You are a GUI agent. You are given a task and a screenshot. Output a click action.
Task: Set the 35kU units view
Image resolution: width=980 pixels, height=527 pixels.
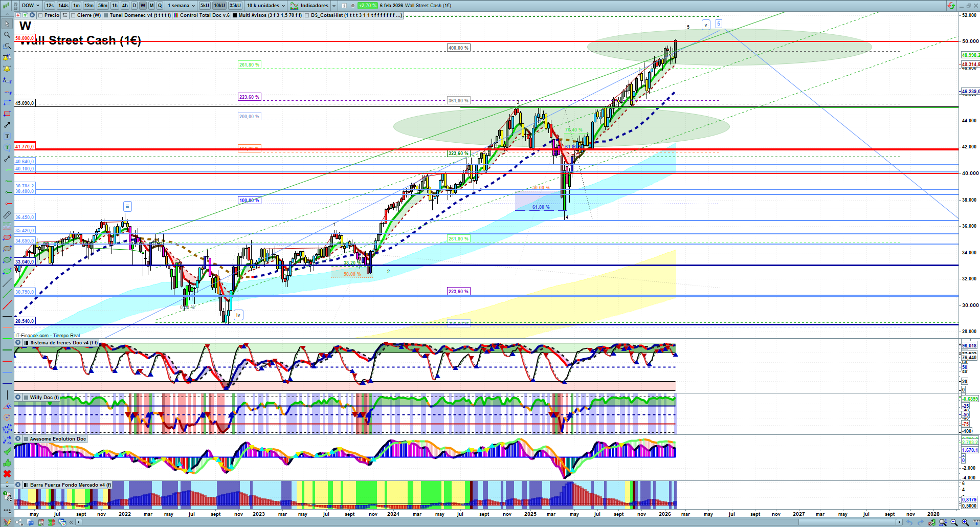pos(235,6)
